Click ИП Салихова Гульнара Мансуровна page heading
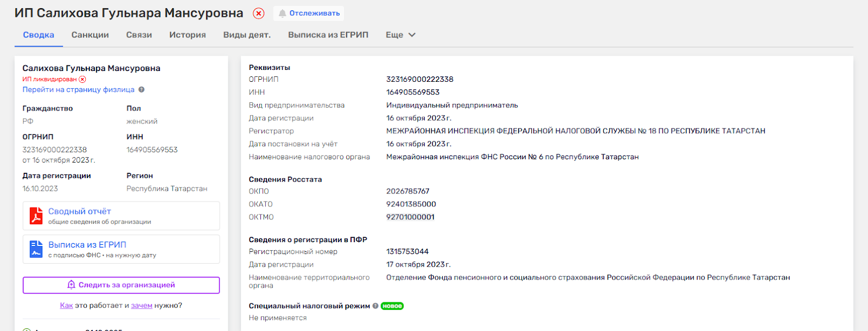The image size is (868, 331). [129, 13]
